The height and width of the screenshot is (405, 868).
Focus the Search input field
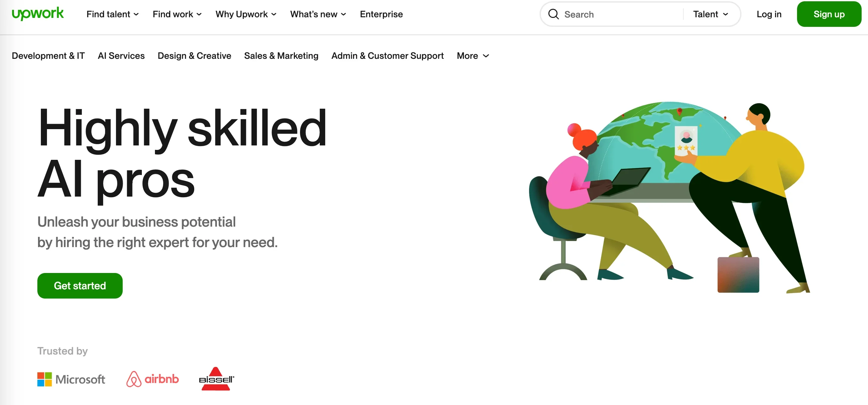(x=620, y=14)
